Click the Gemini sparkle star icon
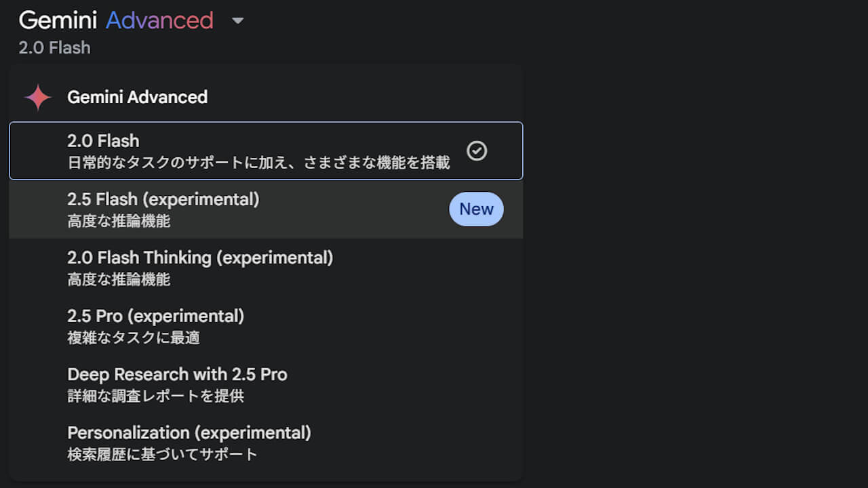The width and height of the screenshot is (868, 488). pyautogui.click(x=38, y=98)
